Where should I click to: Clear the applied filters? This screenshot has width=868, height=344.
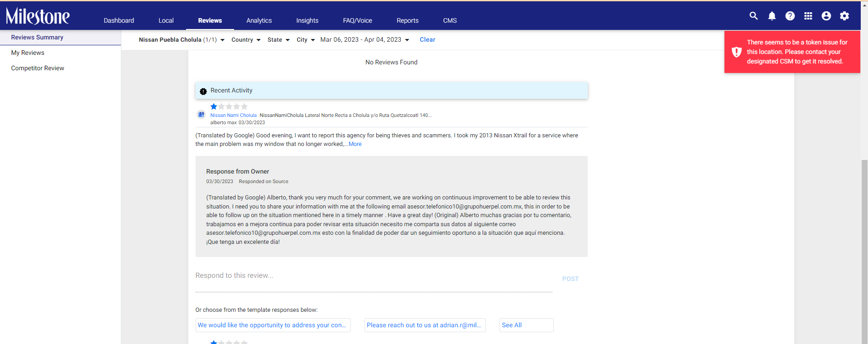pos(427,40)
